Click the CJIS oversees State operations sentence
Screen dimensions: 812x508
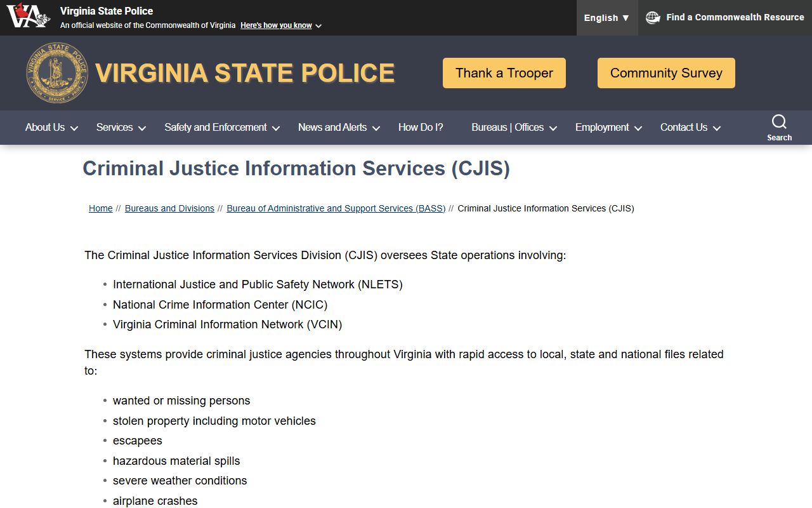click(325, 255)
